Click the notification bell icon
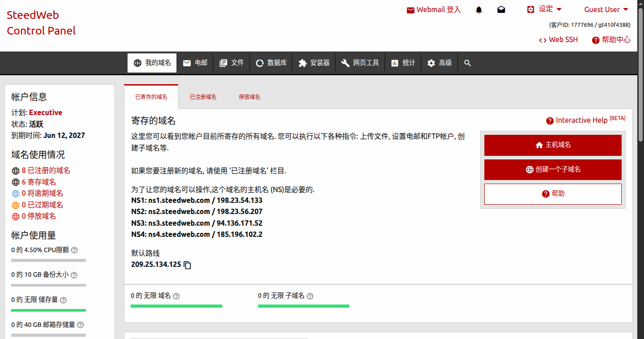This screenshot has height=339, width=644. tap(479, 10)
